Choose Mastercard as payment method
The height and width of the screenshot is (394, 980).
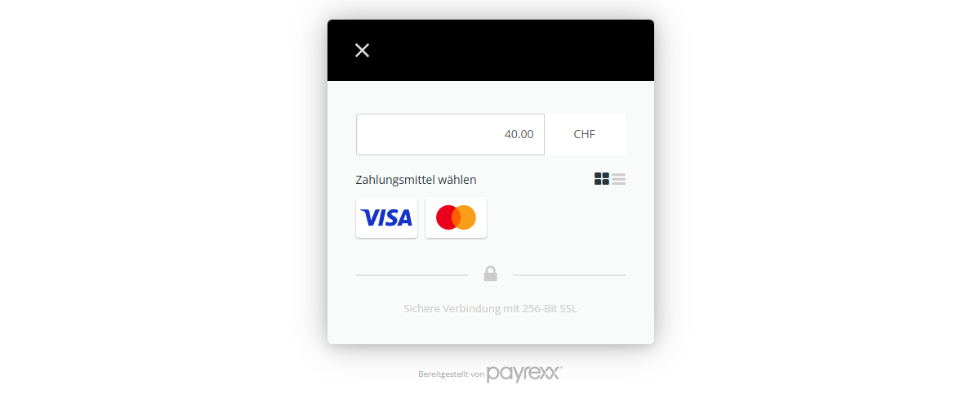456,217
